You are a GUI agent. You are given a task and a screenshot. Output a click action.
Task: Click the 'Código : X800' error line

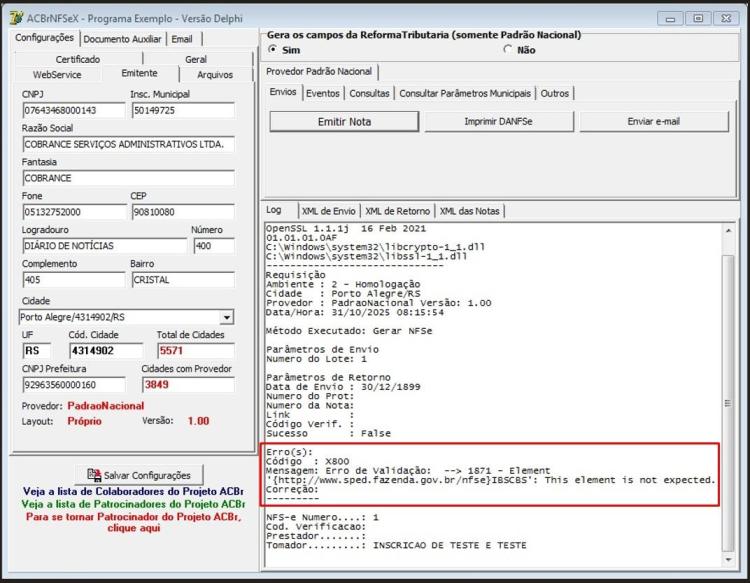coord(308,461)
